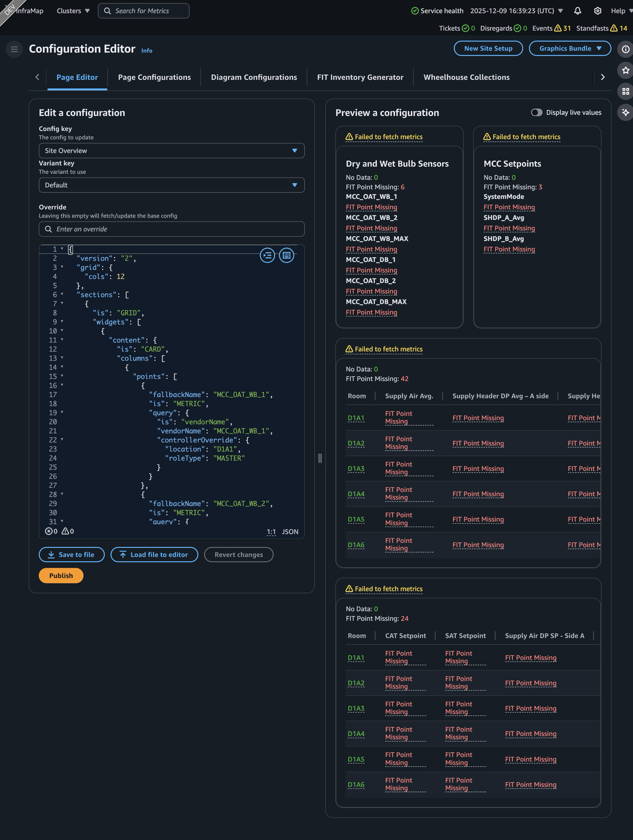Open the Clusters dropdown menu

pos(73,11)
